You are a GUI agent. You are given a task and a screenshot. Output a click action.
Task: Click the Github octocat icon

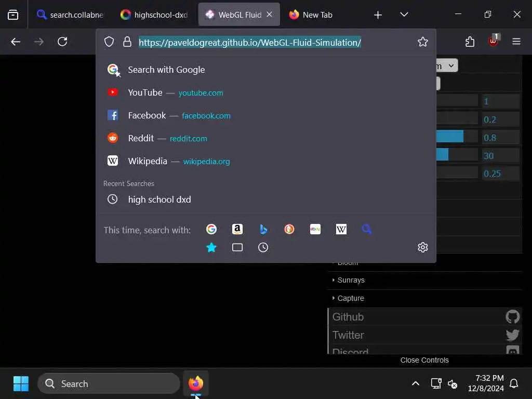(x=512, y=317)
